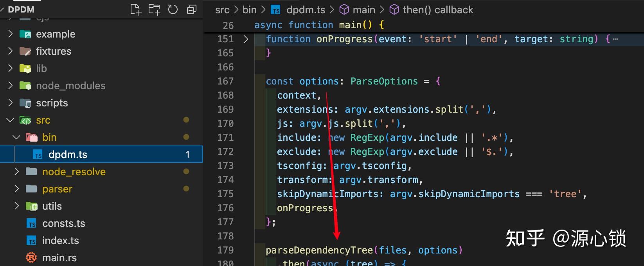Click the RegExp constructor on line 171
This screenshot has height=266, width=644.
(x=367, y=138)
